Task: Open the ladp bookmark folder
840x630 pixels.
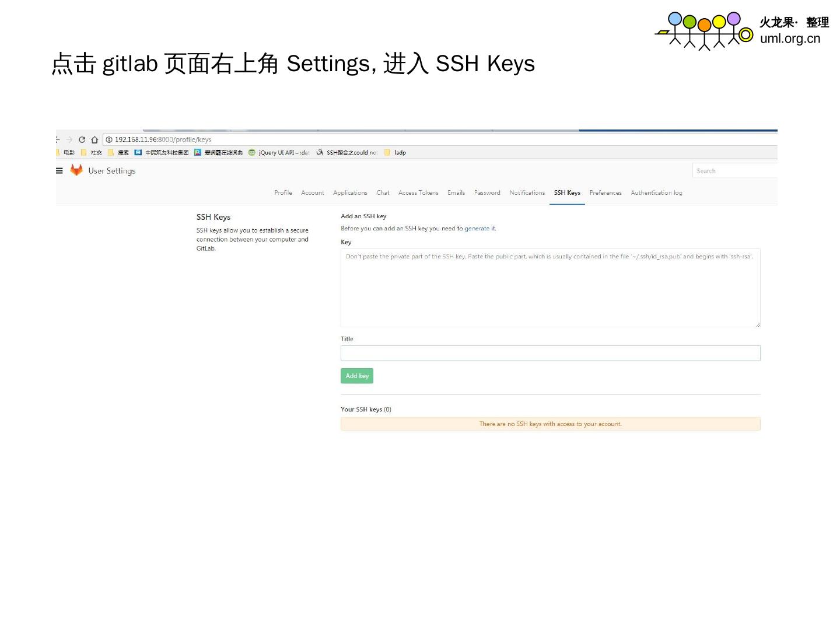Action: (395, 153)
